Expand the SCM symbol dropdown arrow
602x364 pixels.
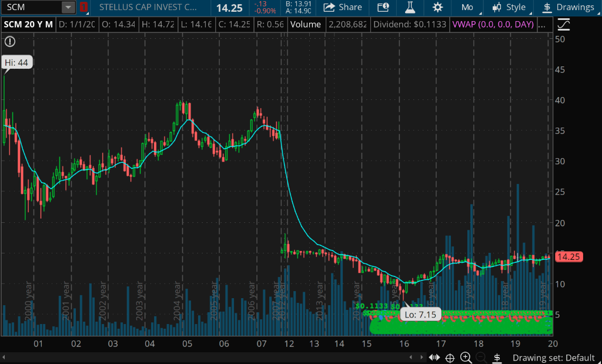point(69,8)
